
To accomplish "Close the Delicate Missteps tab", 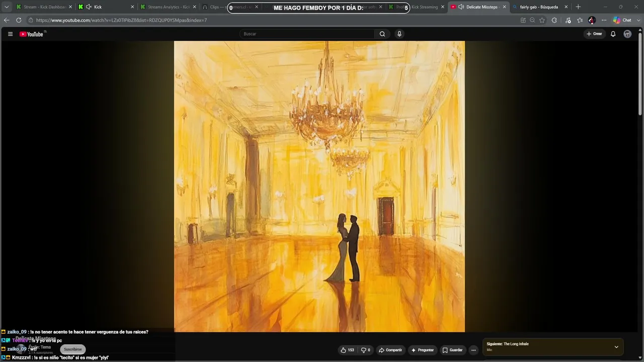I will [504, 7].
